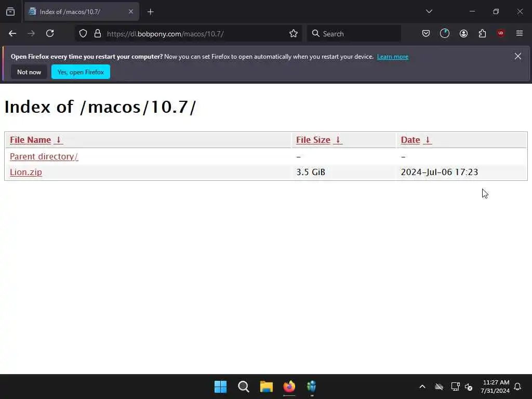Open the Firefox application menu

coord(520,33)
